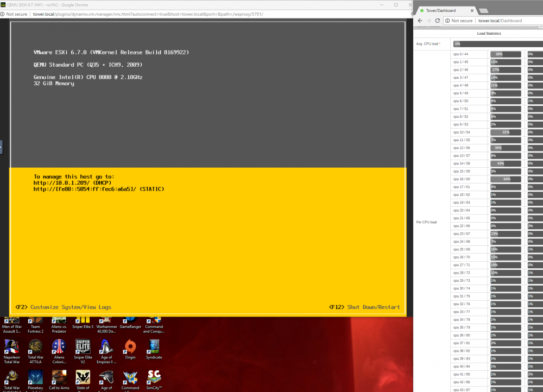Screen dimensions: 543x392
Task: Open the Sniper Elite 3 shortcut
Action: point(83,323)
